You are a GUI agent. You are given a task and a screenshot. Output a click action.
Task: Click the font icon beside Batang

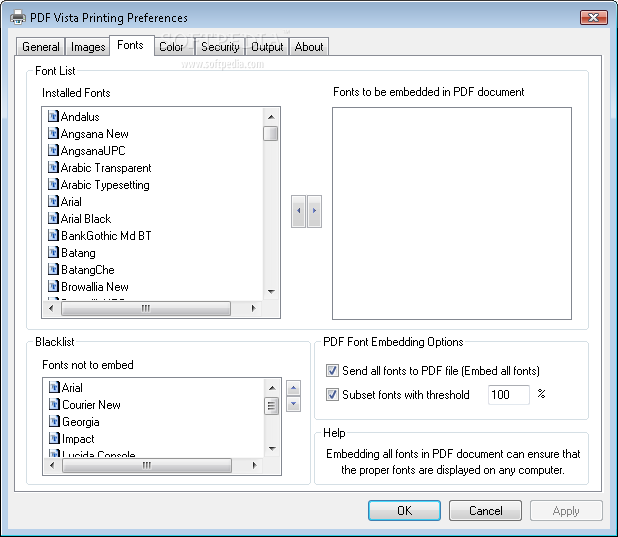[x=53, y=252]
